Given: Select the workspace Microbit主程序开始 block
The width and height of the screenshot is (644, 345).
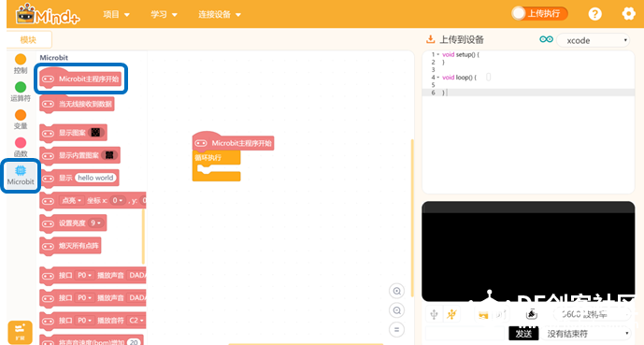Looking at the screenshot, I should click(233, 142).
